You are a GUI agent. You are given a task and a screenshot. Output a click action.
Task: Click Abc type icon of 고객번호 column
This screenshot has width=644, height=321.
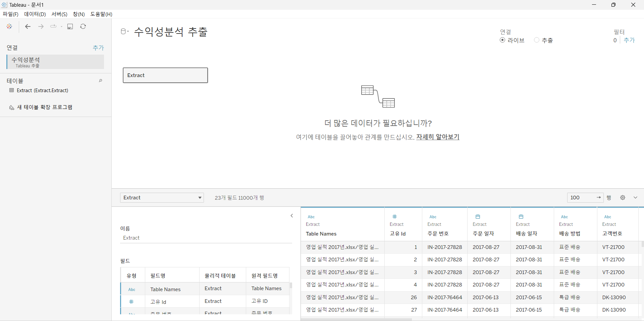pyautogui.click(x=608, y=217)
